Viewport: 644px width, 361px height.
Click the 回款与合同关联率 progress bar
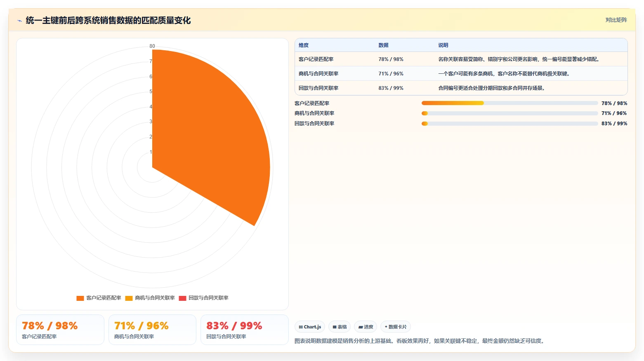tap(510, 124)
